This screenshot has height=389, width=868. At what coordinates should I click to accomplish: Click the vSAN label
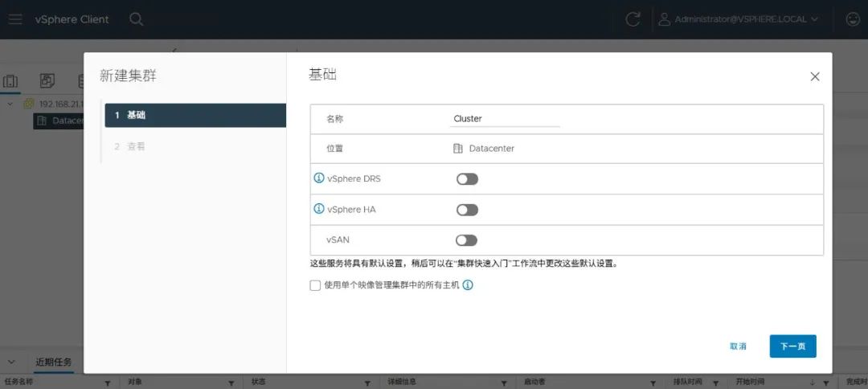coord(338,240)
